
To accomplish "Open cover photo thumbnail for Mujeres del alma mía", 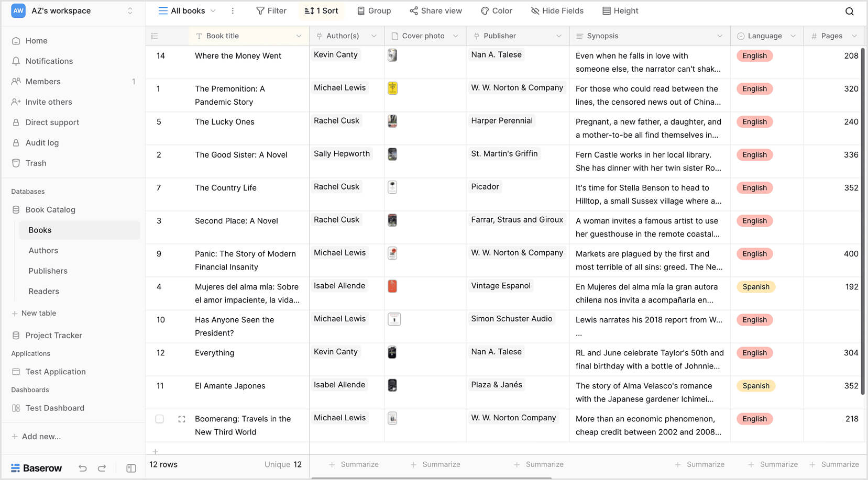I will pyautogui.click(x=392, y=286).
